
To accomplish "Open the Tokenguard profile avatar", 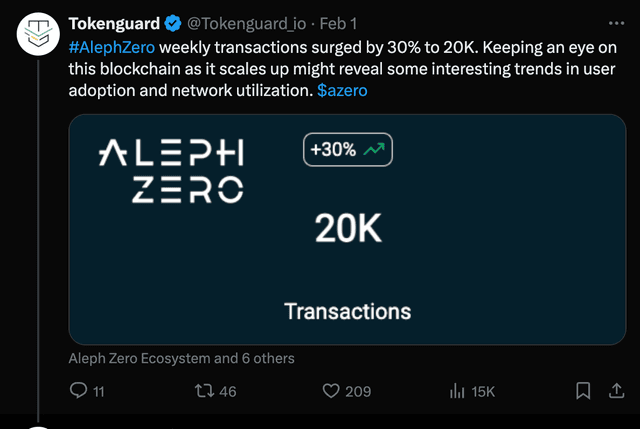I will 38,34.
